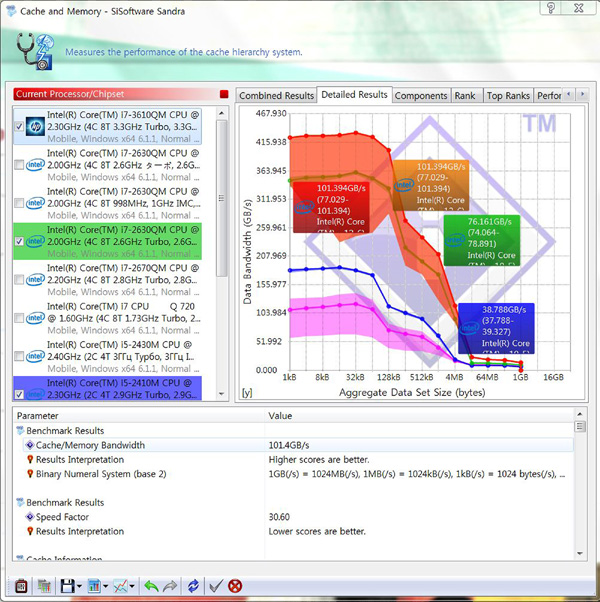Screen dimensions: 600x602
Task: Uncheck the blue-highlighted i5-2410M checkbox
Action: click(x=19, y=394)
